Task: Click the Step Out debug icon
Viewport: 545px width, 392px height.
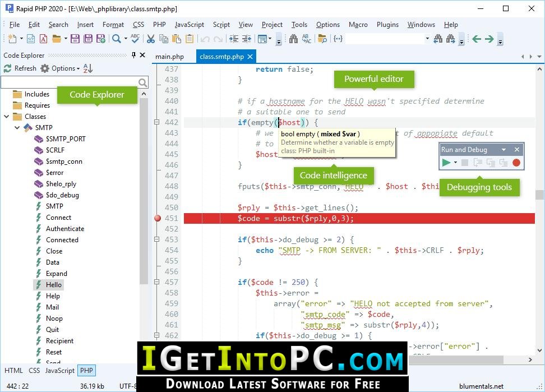Action: (504, 162)
